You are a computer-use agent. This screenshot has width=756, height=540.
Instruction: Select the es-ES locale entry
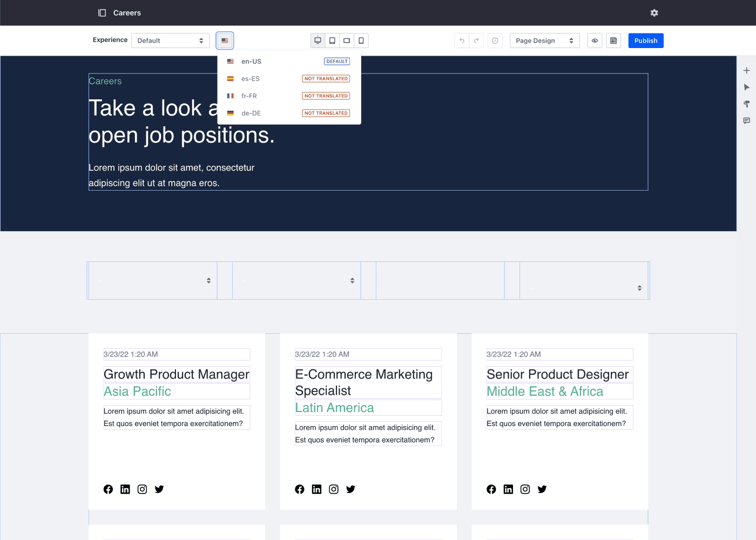click(250, 78)
